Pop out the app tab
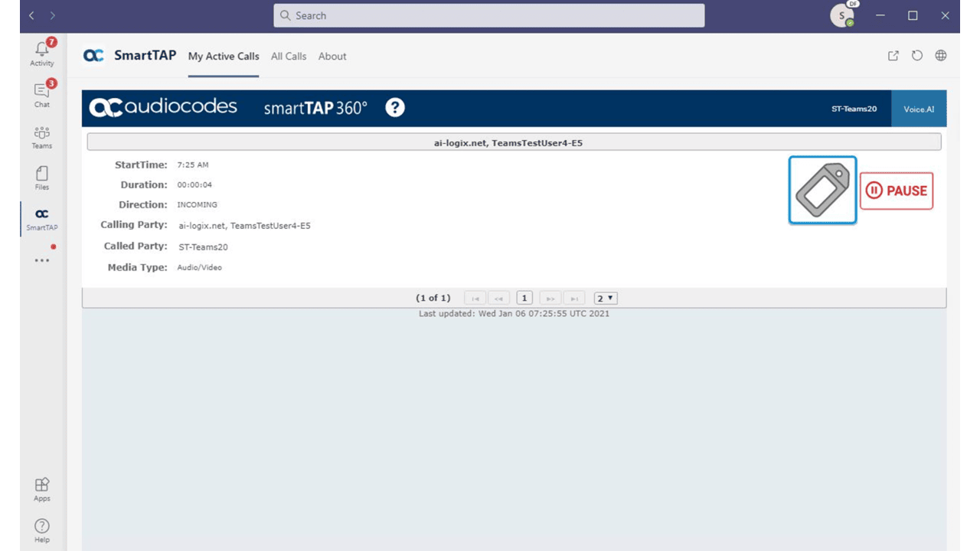Screen dimensions: 980x551 pos(893,56)
